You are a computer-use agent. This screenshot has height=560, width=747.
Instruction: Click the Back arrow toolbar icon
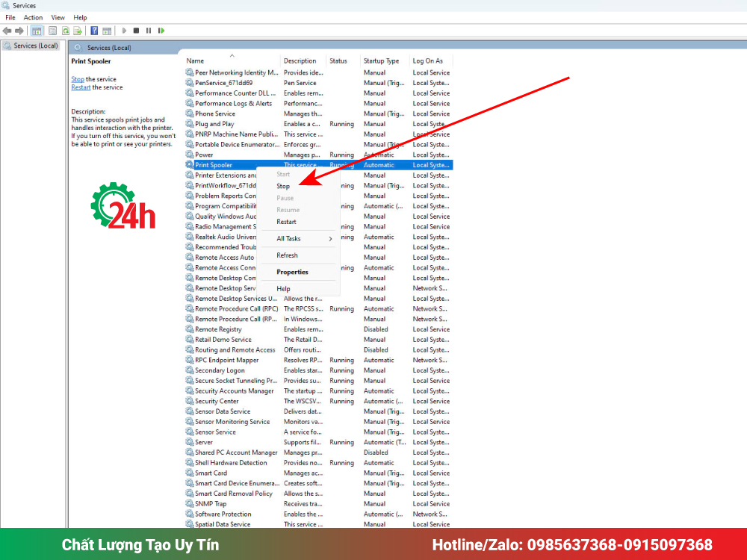7,31
